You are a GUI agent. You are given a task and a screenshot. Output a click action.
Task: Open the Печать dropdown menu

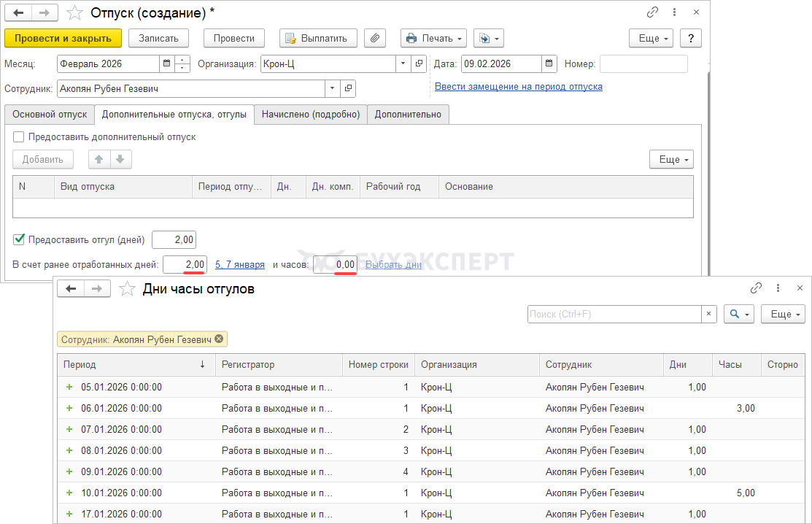[x=433, y=39]
